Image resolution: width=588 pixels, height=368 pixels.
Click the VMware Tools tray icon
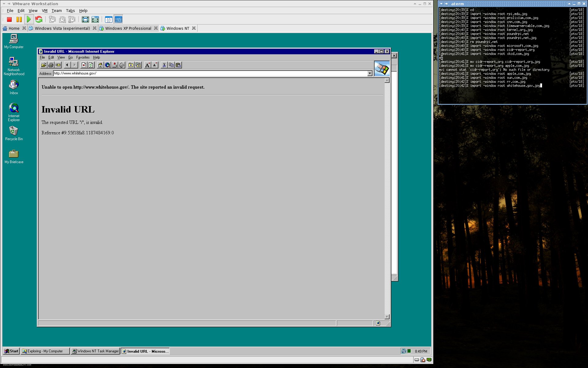(x=404, y=351)
